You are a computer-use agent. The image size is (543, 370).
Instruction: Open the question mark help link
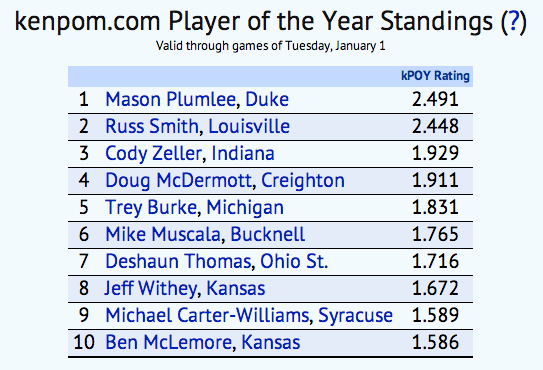click(x=514, y=21)
